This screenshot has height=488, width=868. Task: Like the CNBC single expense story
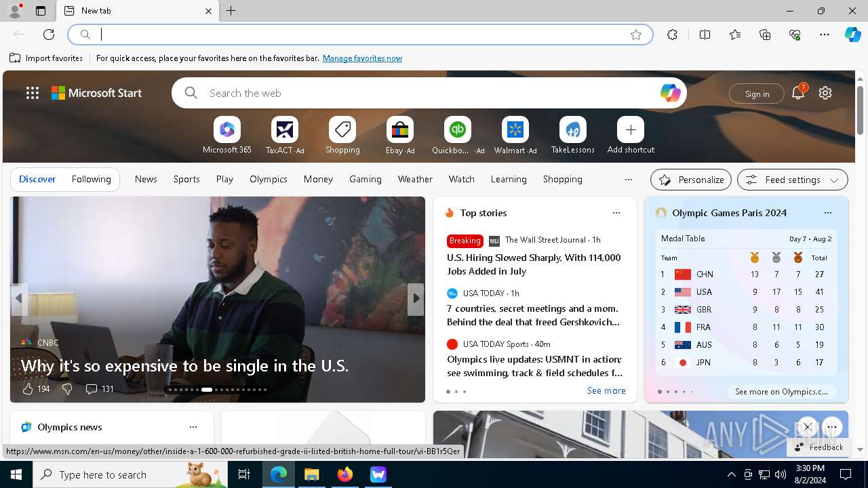(x=35, y=389)
